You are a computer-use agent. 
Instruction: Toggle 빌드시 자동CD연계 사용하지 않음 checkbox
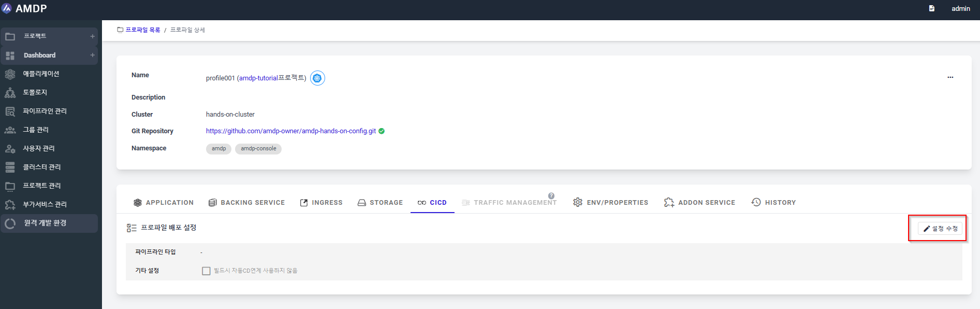coord(206,271)
